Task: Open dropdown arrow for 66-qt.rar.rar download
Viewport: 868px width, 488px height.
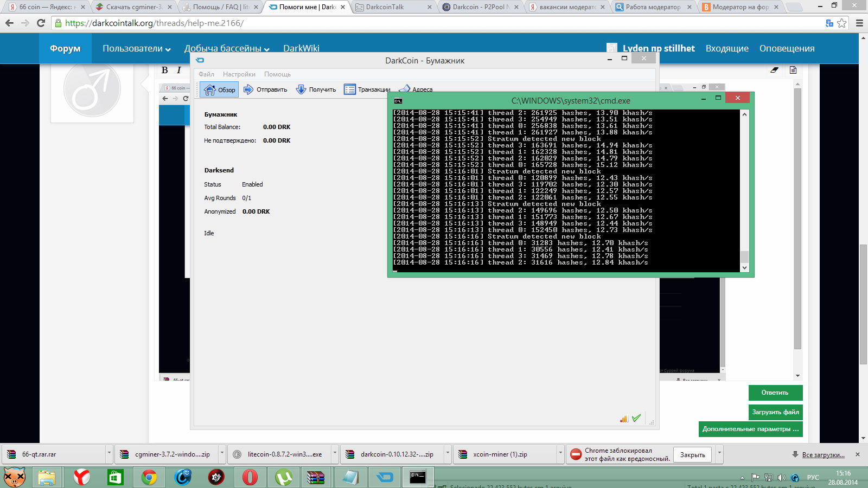Action: pos(108,454)
